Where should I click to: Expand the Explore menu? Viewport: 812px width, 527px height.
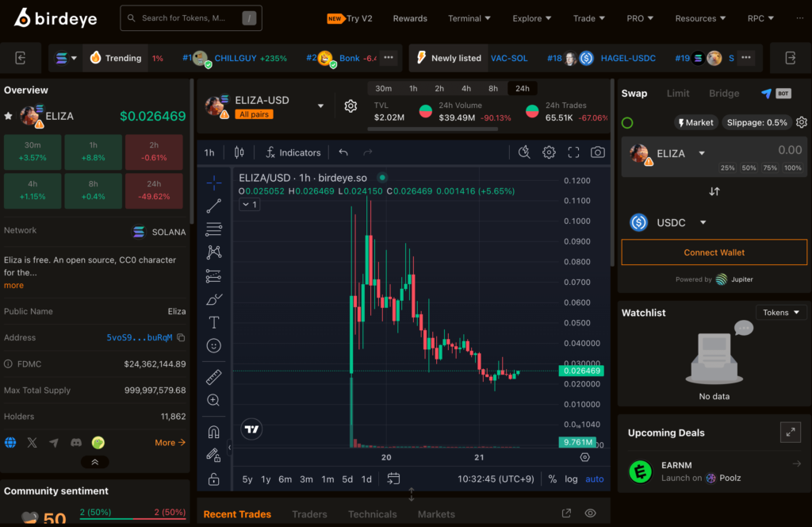[532, 18]
